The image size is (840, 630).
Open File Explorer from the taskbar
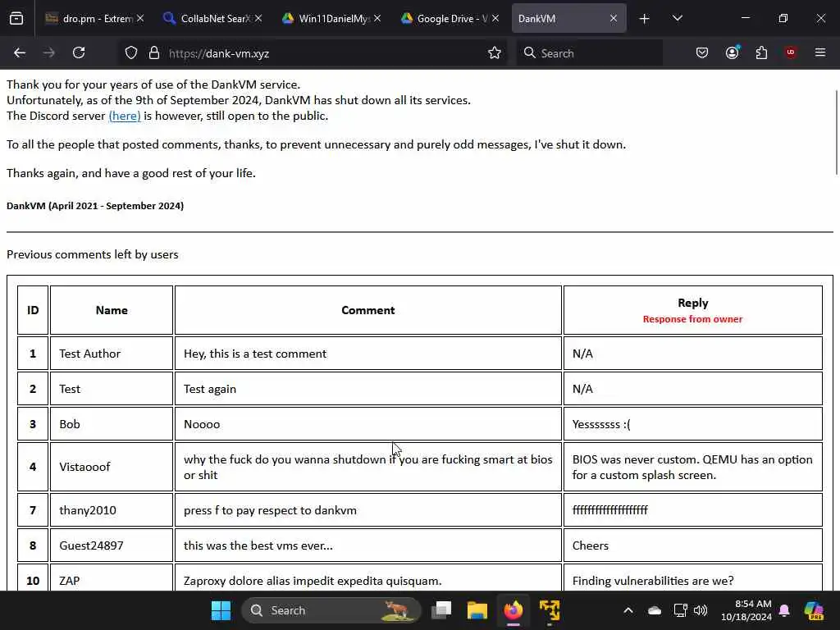click(477, 610)
